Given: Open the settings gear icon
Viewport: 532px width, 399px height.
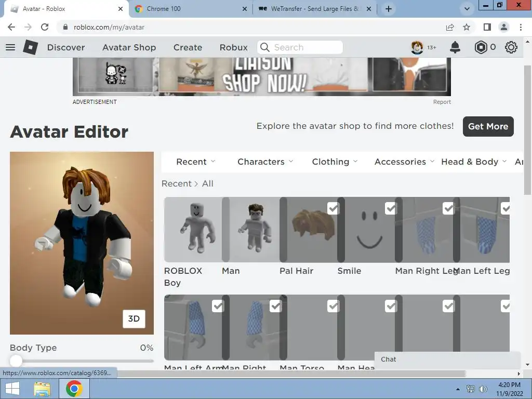Looking at the screenshot, I should [511, 47].
